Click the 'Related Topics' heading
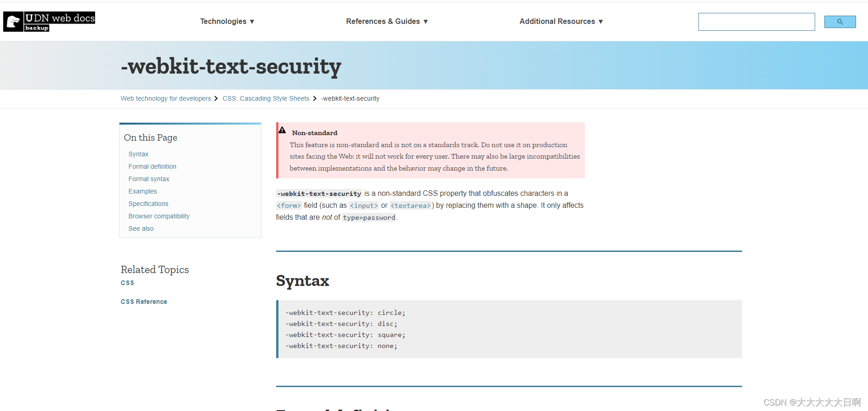The width and height of the screenshot is (868, 411). [x=155, y=269]
